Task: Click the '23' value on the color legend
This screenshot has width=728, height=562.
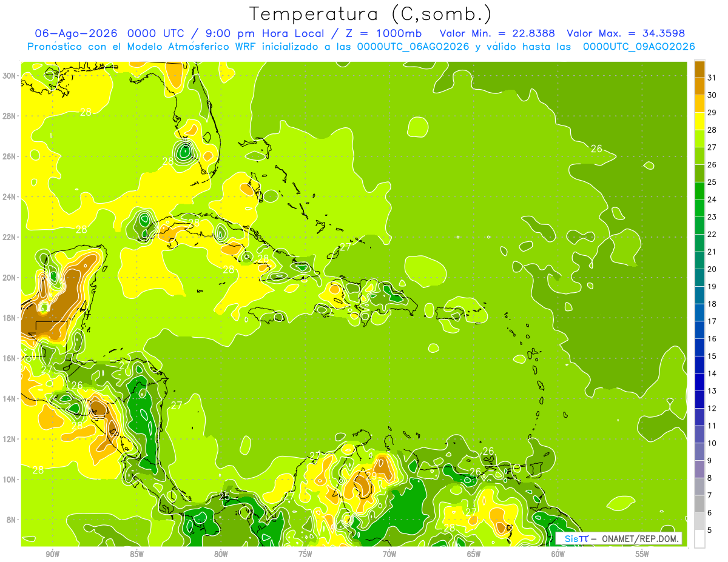Action: click(x=712, y=216)
